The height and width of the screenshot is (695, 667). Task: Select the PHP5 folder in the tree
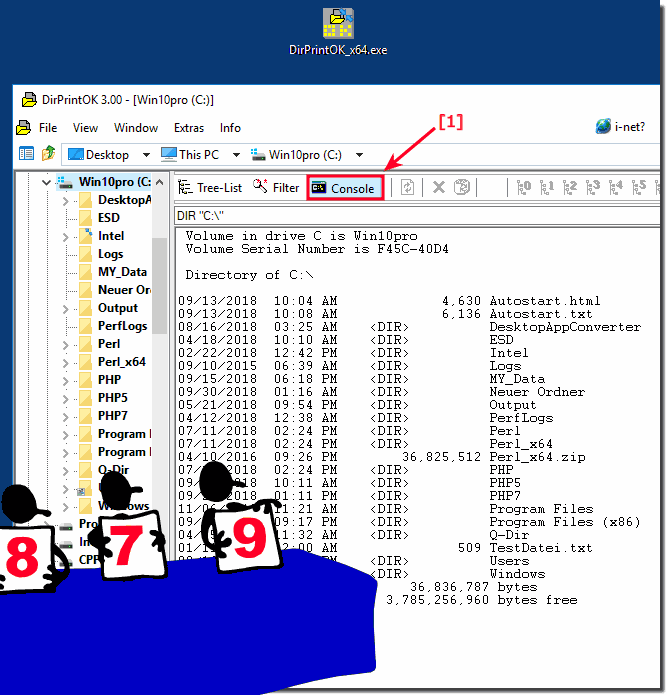pos(113,398)
